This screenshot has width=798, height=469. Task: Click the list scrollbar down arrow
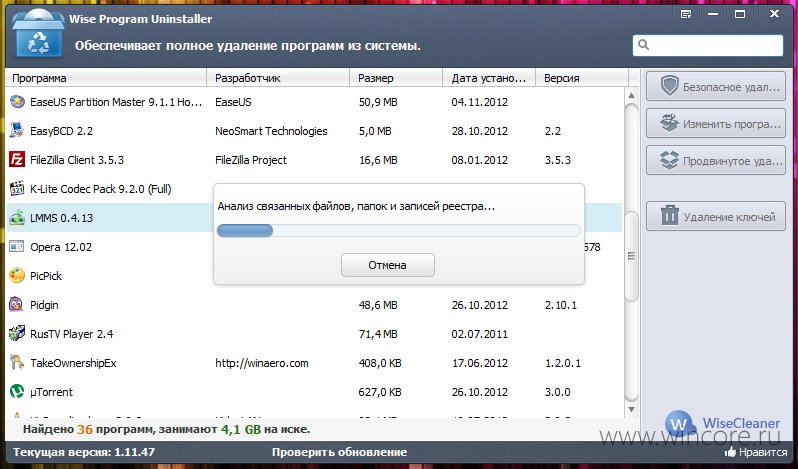click(632, 409)
